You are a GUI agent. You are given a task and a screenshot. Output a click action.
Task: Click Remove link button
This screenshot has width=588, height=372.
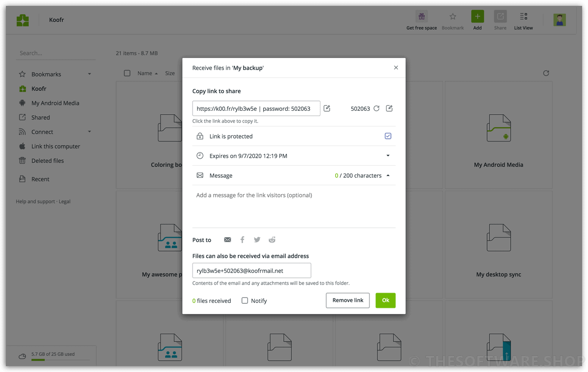(x=348, y=300)
